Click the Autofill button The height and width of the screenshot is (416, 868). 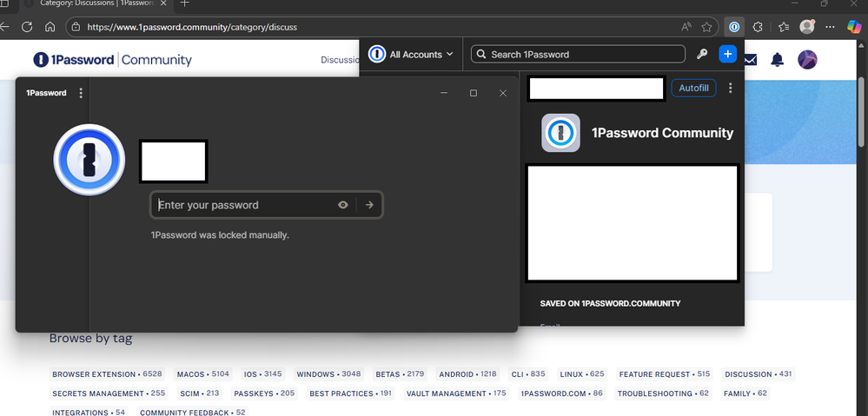(x=693, y=88)
